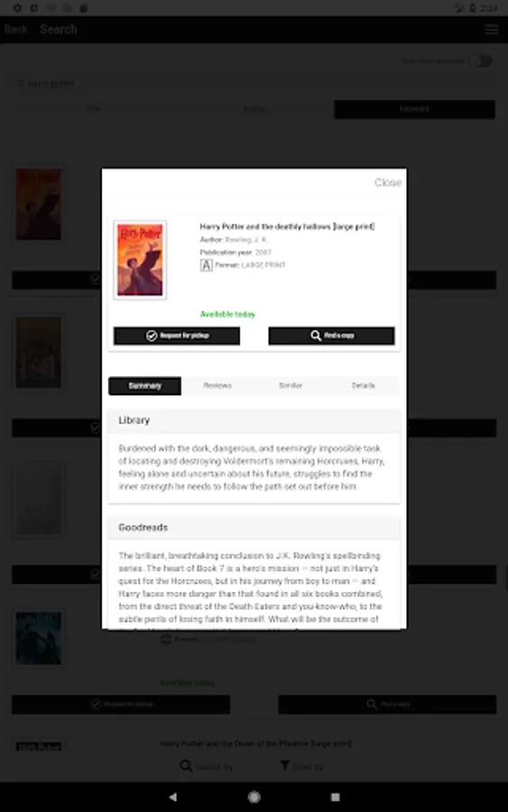Click the Deathly Hallows cover in dialog
Viewport: 508px width, 812px height.
140,260
